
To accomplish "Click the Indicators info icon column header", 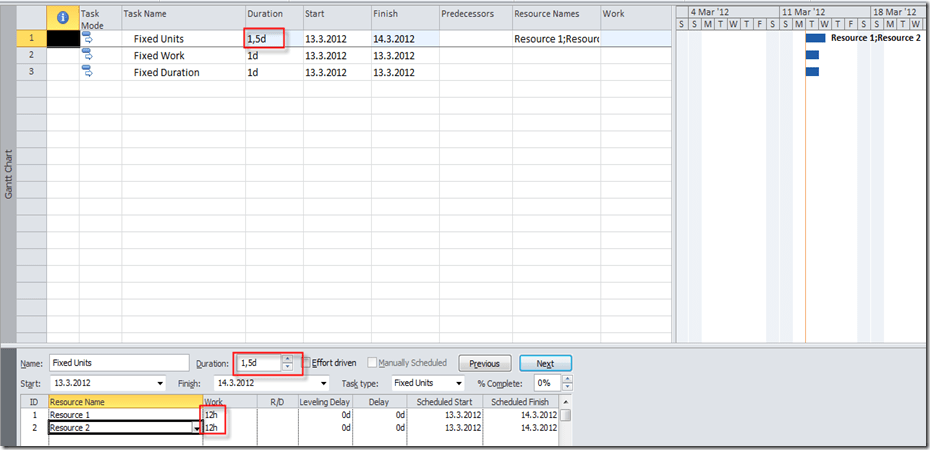I will (x=63, y=17).
